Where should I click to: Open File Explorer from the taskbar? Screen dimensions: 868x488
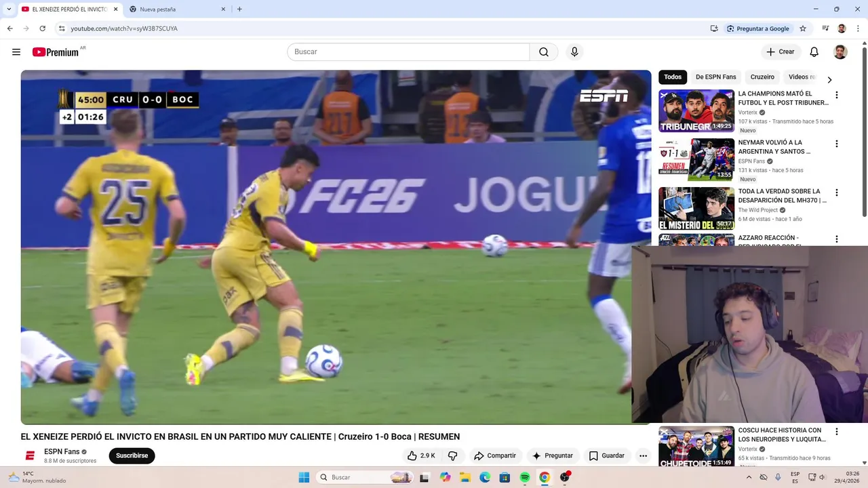click(465, 477)
